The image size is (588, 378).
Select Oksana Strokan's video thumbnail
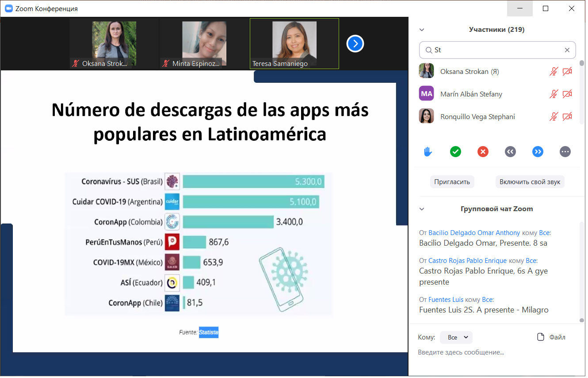[114, 44]
